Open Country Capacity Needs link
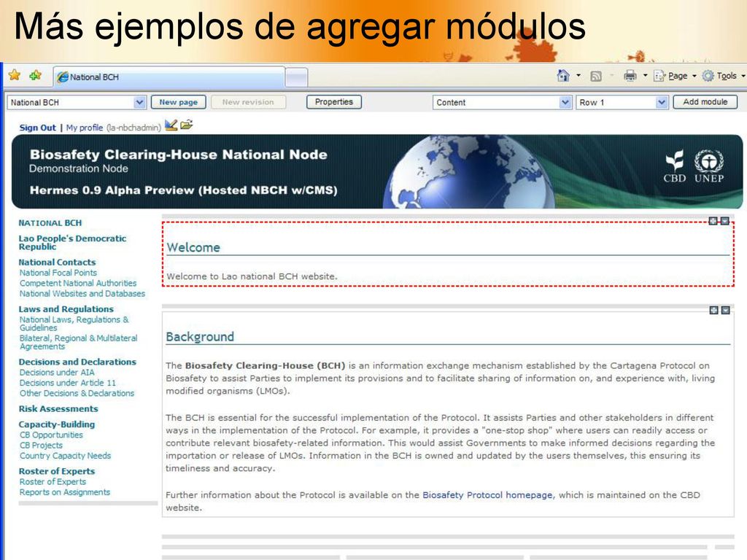747x560 pixels. point(65,456)
